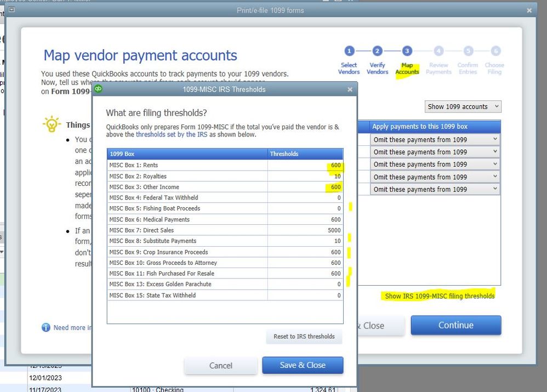Edit threshold for MISC Box 5: Fishing Boat Proceeds
The height and width of the screenshot is (392, 547).
click(x=305, y=208)
